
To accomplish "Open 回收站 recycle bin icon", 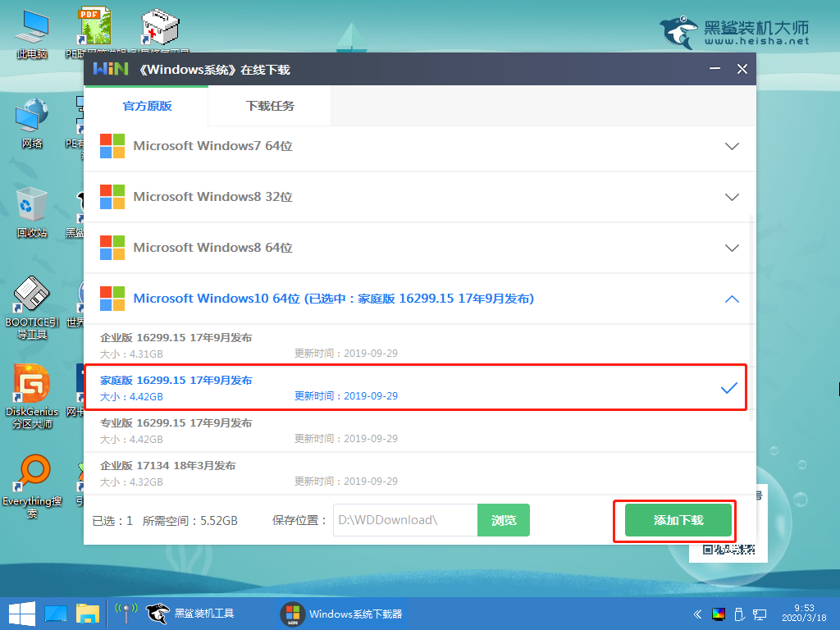I will click(32, 212).
